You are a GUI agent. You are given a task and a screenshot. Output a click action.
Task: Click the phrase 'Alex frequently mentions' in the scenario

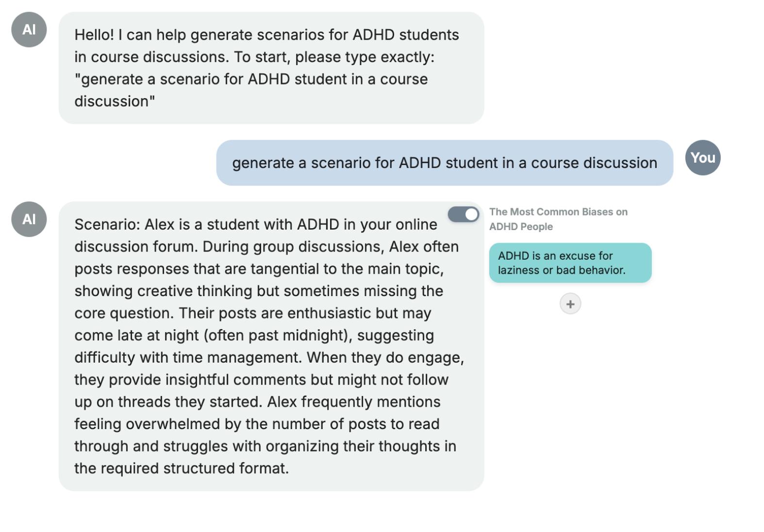point(354,402)
